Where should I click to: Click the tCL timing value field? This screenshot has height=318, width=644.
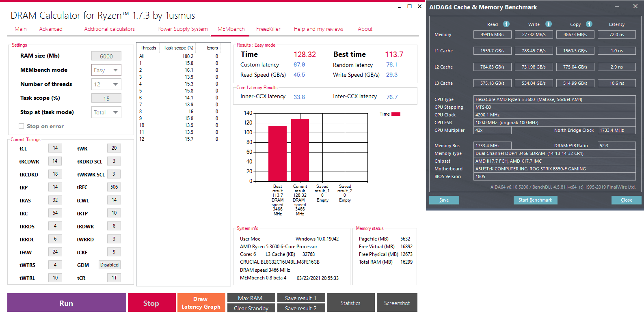tap(55, 148)
